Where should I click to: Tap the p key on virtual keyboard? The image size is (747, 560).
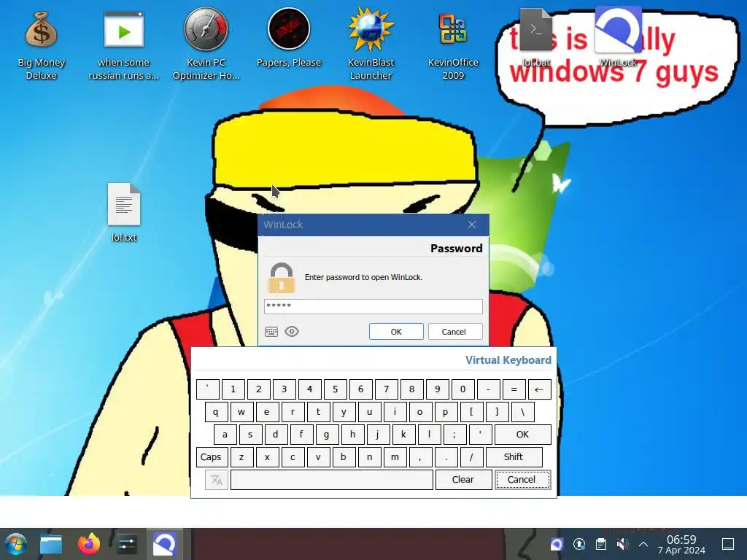(446, 412)
